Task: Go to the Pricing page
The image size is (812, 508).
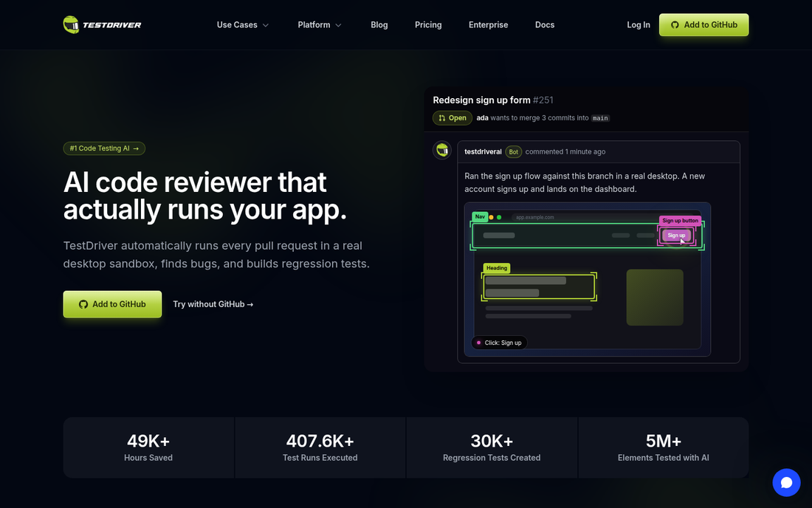Action: click(427, 25)
